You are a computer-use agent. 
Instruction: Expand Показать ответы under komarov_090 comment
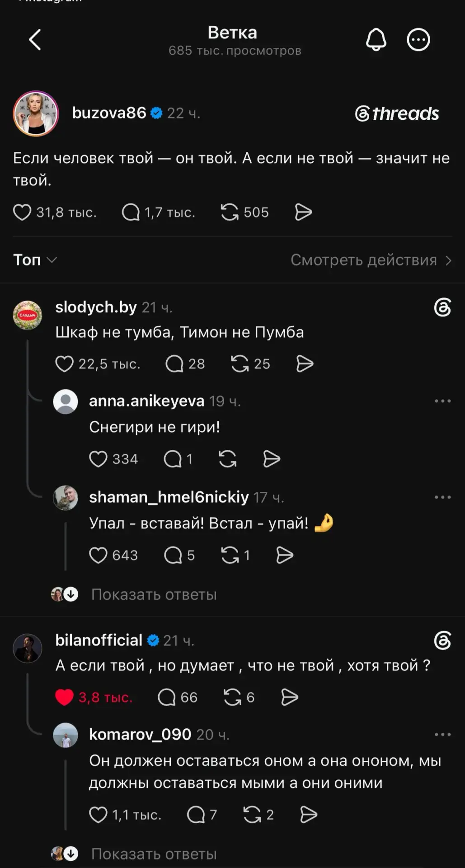(x=154, y=854)
